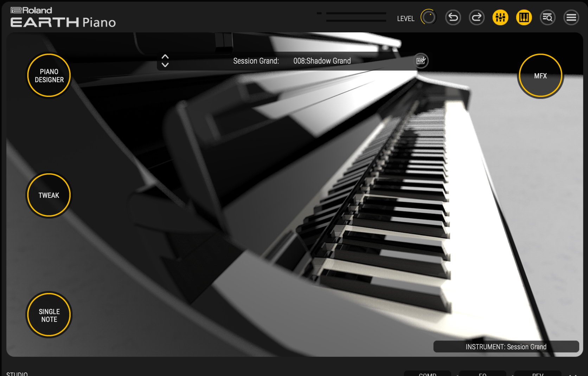This screenshot has height=376, width=588.
Task: Open the preset browser search icon
Action: coord(548,17)
